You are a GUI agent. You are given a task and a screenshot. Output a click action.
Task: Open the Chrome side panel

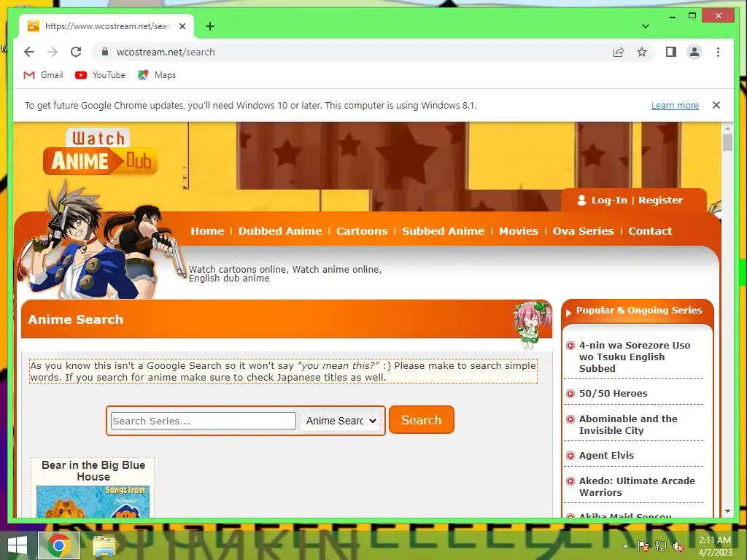click(671, 52)
